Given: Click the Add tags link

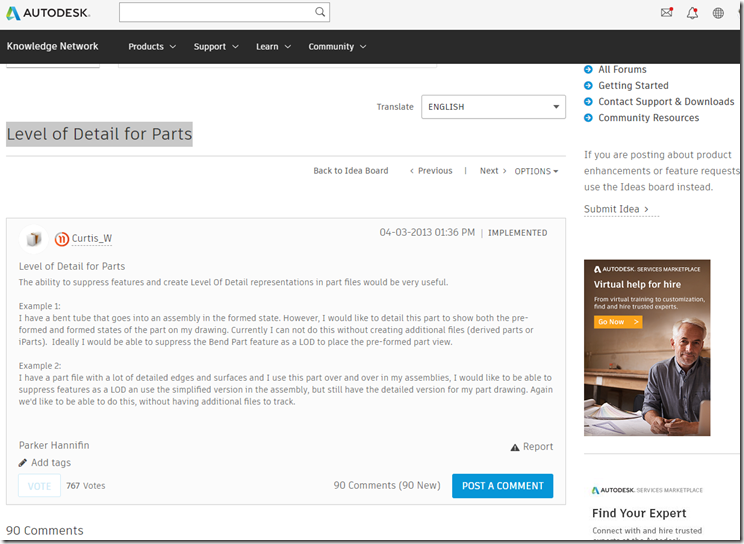Looking at the screenshot, I should point(51,462).
